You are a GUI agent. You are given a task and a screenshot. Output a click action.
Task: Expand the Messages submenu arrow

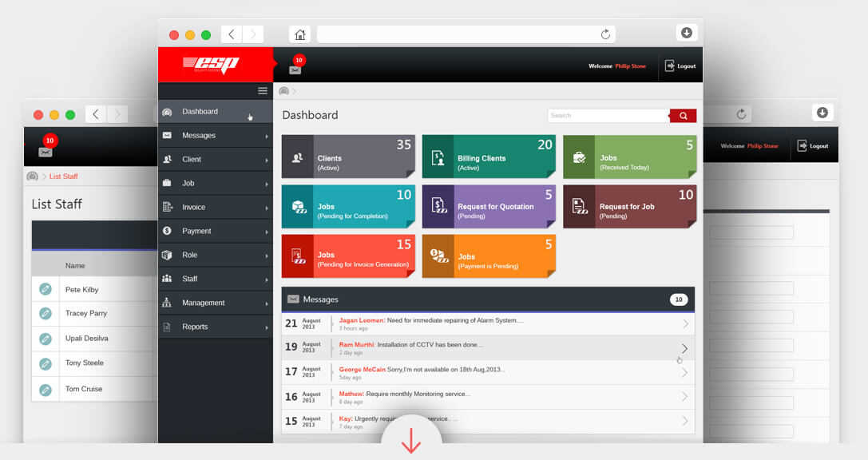266,137
